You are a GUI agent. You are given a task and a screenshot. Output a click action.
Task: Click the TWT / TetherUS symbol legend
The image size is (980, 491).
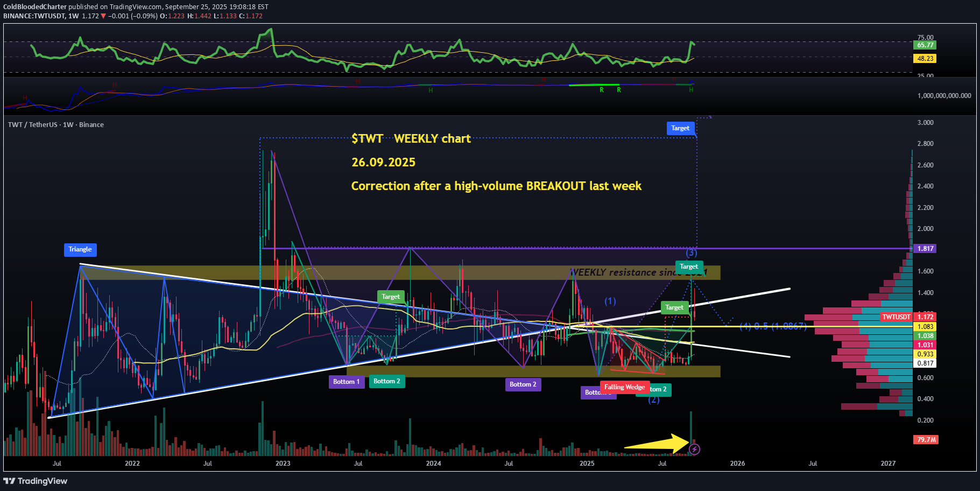click(x=56, y=124)
